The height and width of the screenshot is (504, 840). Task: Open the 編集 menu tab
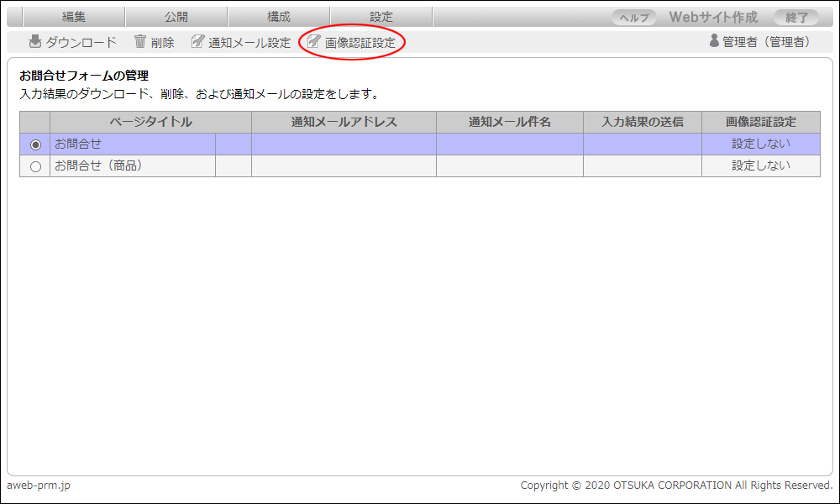click(74, 17)
